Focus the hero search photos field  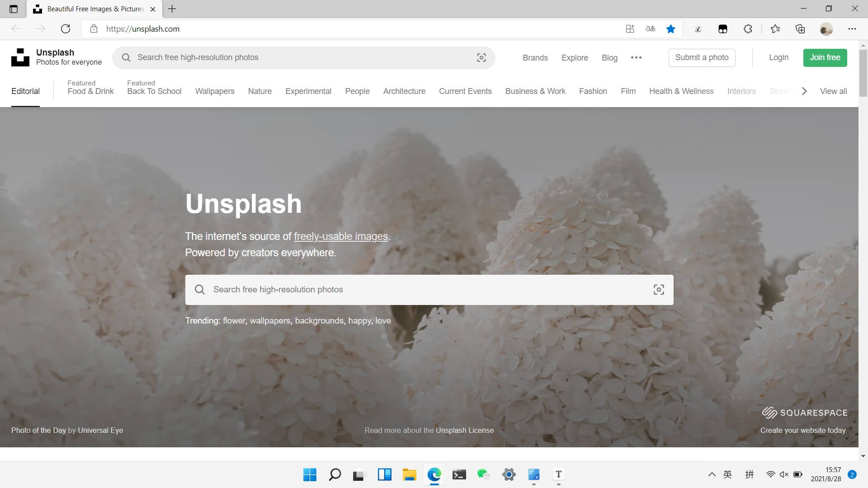(x=429, y=290)
